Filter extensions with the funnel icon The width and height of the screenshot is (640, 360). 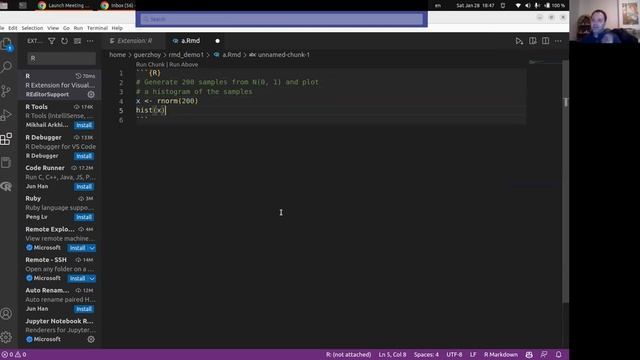point(52,41)
